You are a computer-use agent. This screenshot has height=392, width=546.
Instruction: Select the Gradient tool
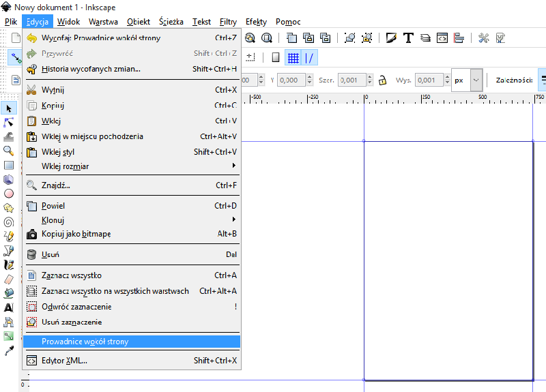9,336
